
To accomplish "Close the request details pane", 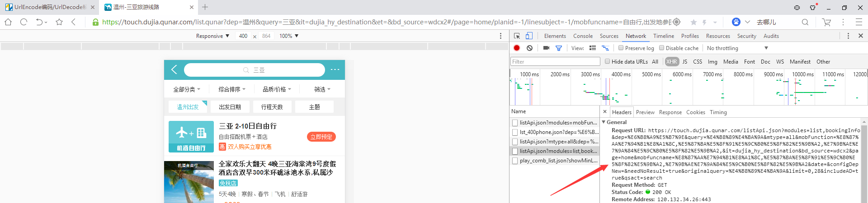I will coord(605,111).
